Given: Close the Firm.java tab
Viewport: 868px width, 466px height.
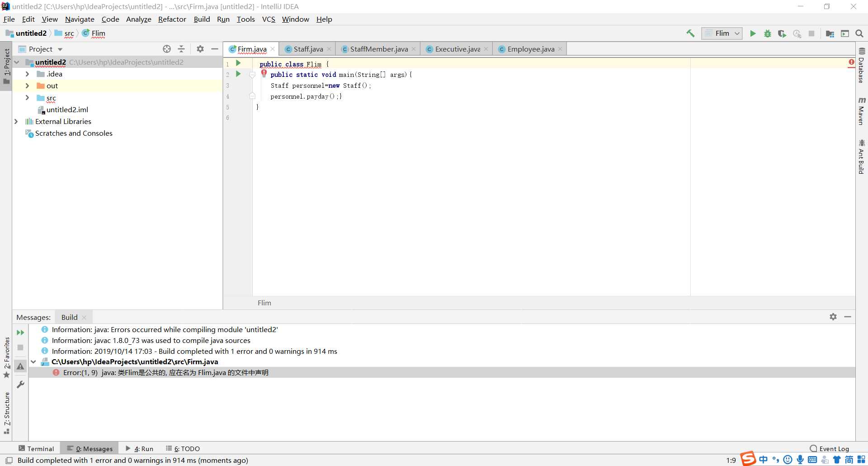Looking at the screenshot, I should tap(273, 49).
